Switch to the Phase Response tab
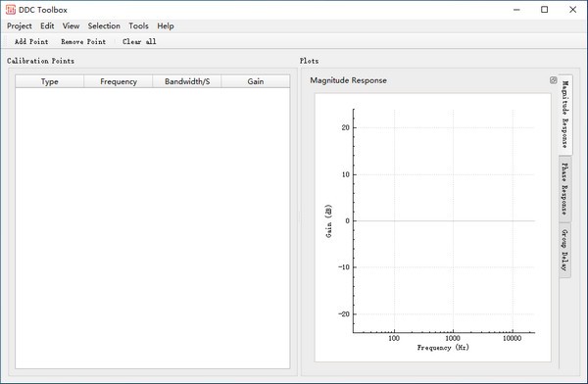The width and height of the screenshot is (588, 384). click(564, 189)
